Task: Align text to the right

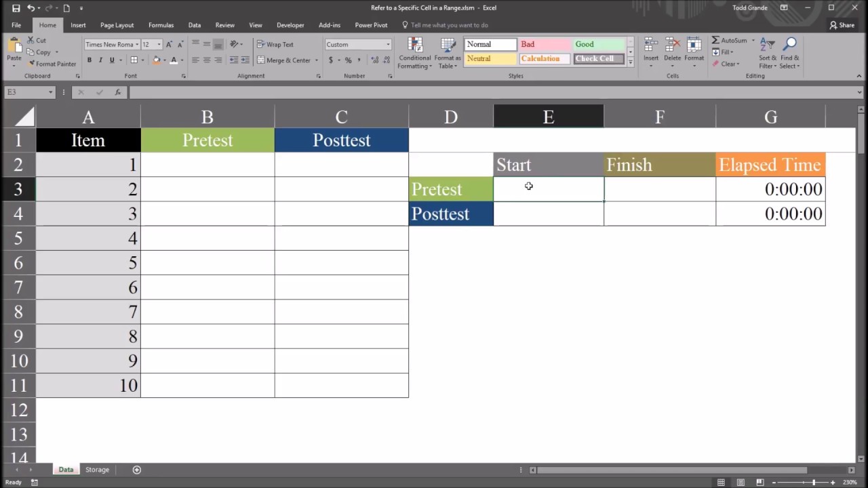Action: click(x=218, y=60)
